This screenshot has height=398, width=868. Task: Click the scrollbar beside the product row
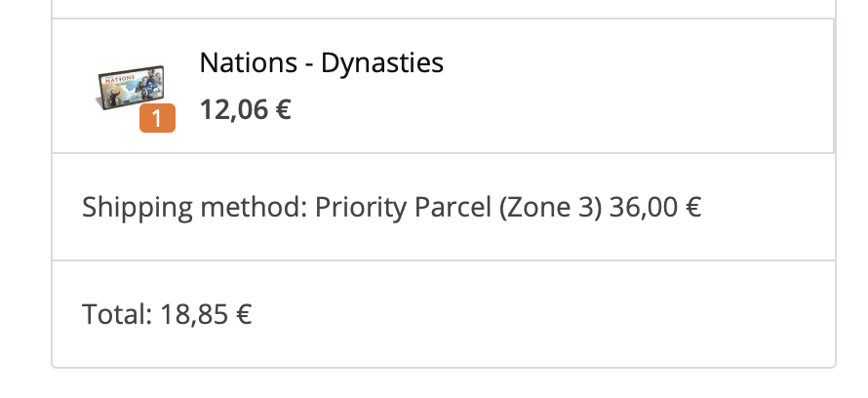pyautogui.click(x=834, y=86)
